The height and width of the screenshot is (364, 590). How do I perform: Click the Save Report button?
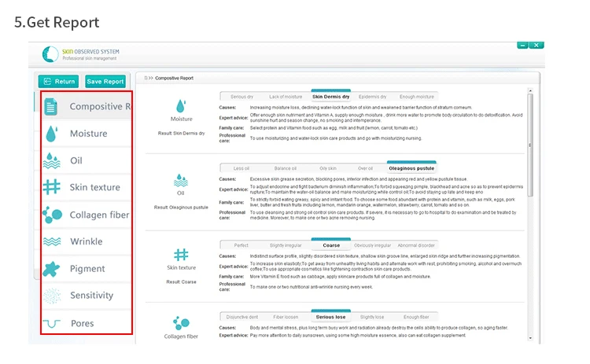[x=105, y=81]
